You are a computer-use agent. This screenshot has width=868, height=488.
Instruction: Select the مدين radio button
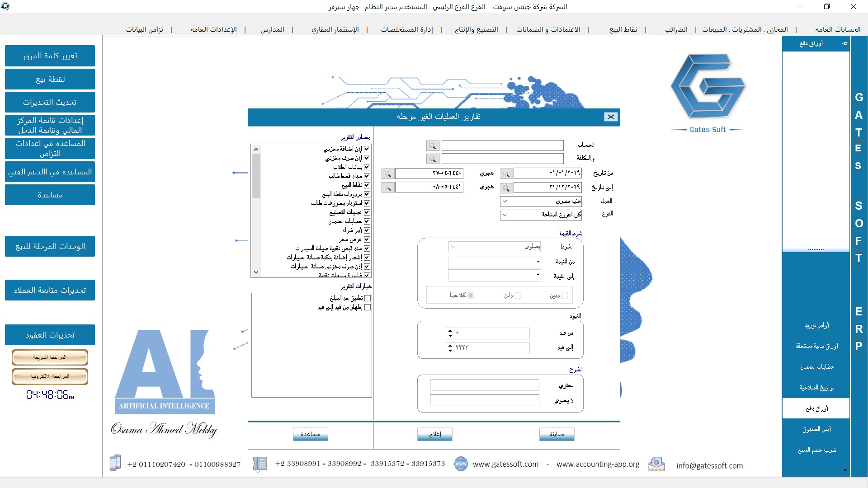click(565, 296)
